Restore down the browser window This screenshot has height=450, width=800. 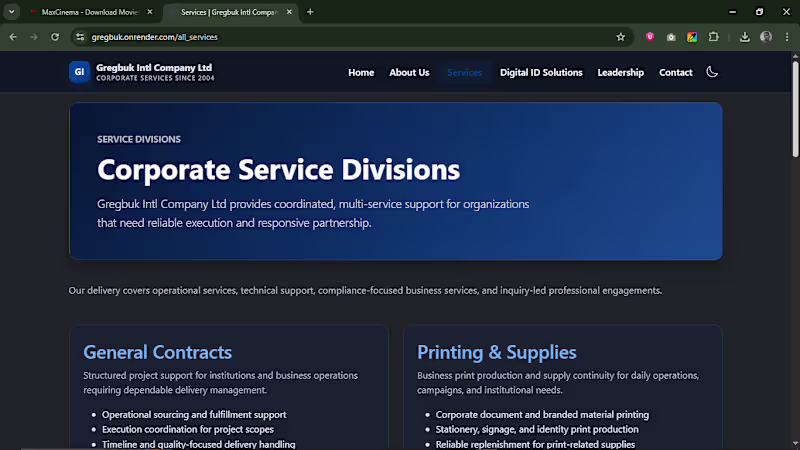tap(760, 12)
